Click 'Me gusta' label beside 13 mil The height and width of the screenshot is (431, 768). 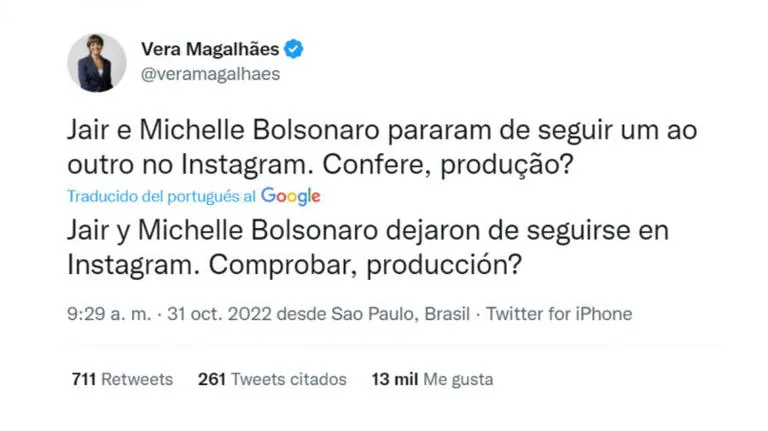point(458,380)
